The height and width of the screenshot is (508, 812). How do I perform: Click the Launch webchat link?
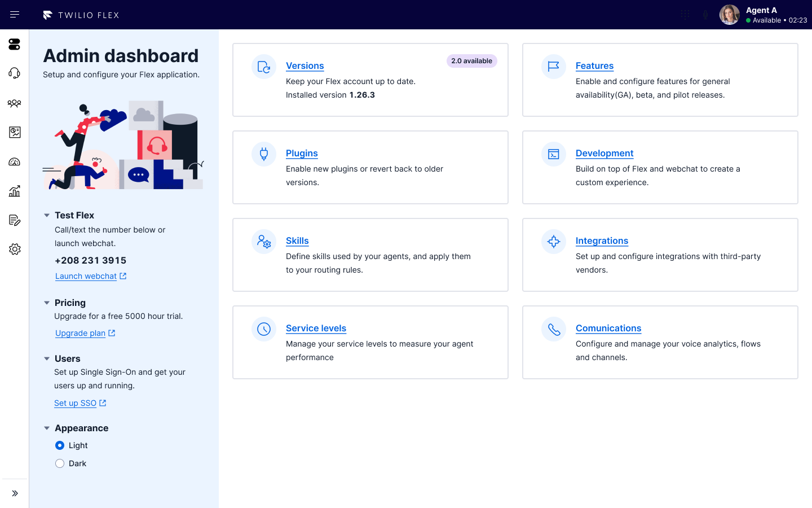click(91, 276)
